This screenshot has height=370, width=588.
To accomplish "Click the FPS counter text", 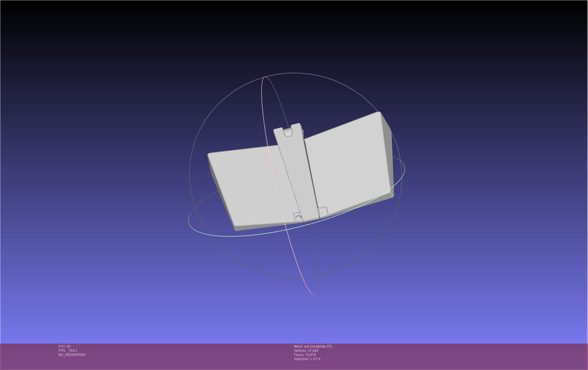I will (68, 351).
